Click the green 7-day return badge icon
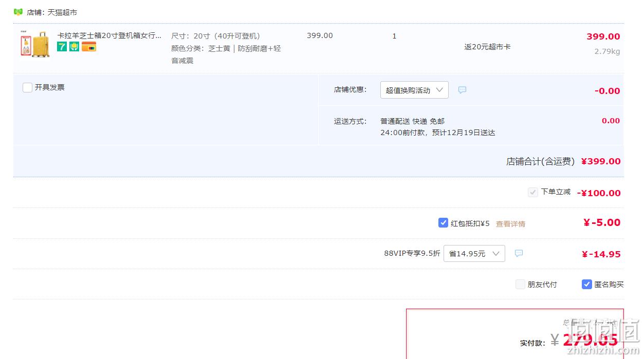This screenshot has width=644, height=359. [x=62, y=47]
